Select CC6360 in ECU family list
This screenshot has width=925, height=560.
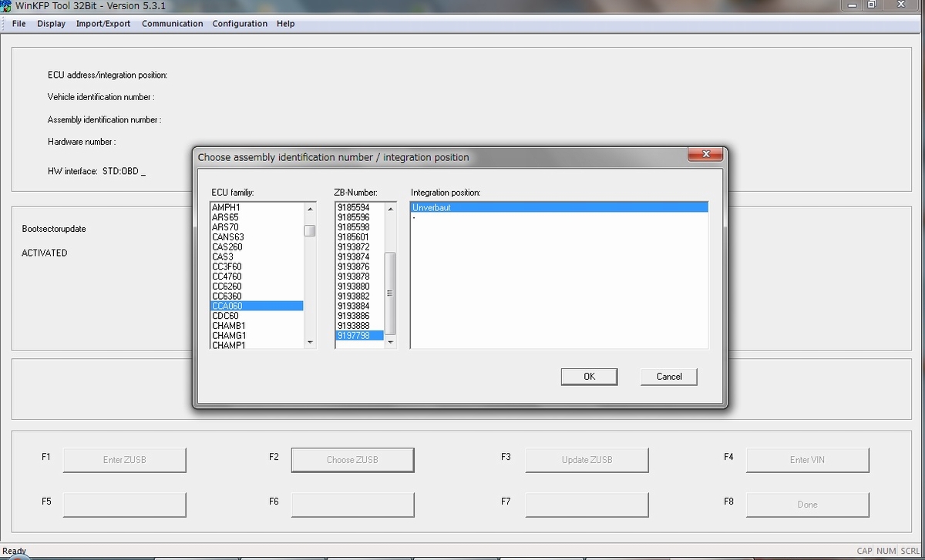coord(257,296)
